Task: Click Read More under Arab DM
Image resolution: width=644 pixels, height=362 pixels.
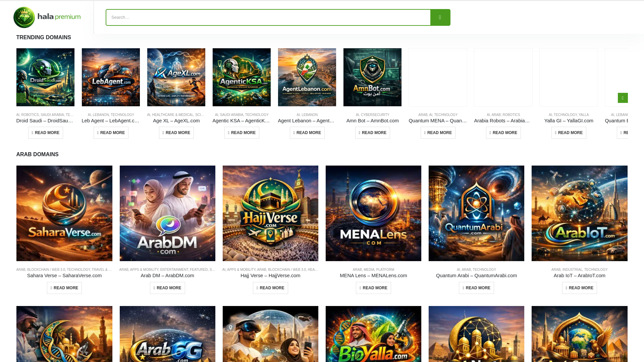Action: pyautogui.click(x=167, y=288)
